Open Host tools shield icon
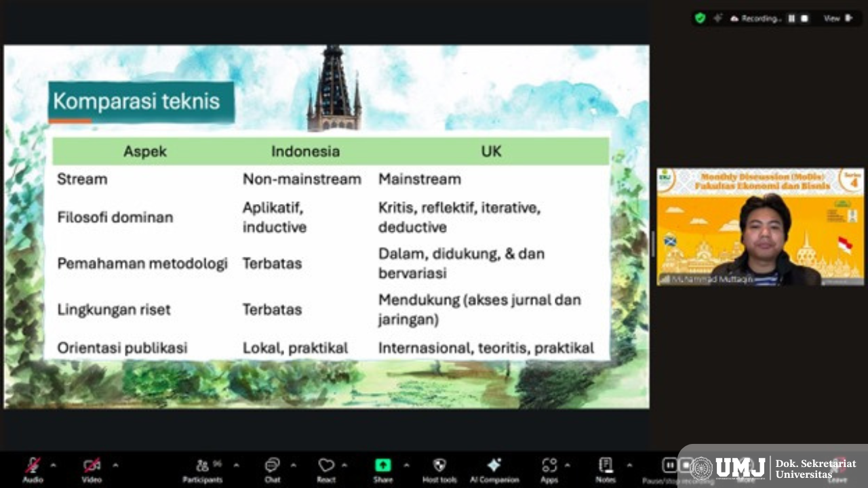The image size is (868, 488). click(439, 470)
